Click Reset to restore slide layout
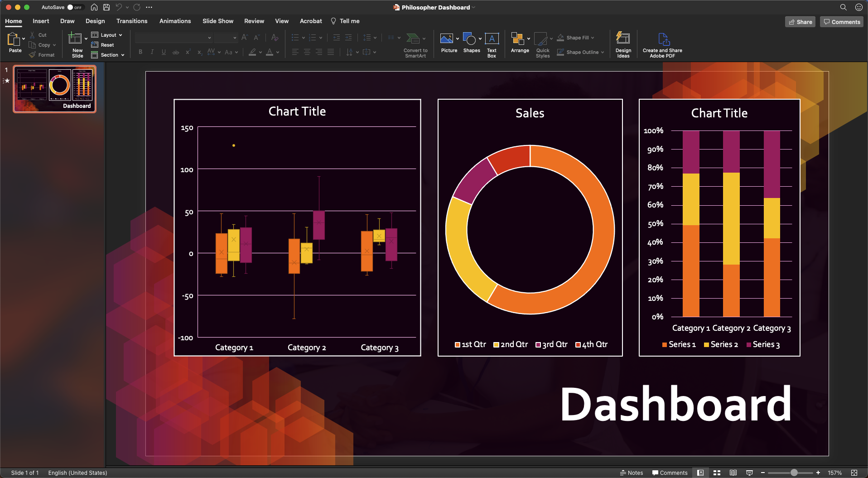This screenshot has width=868, height=478. click(103, 44)
